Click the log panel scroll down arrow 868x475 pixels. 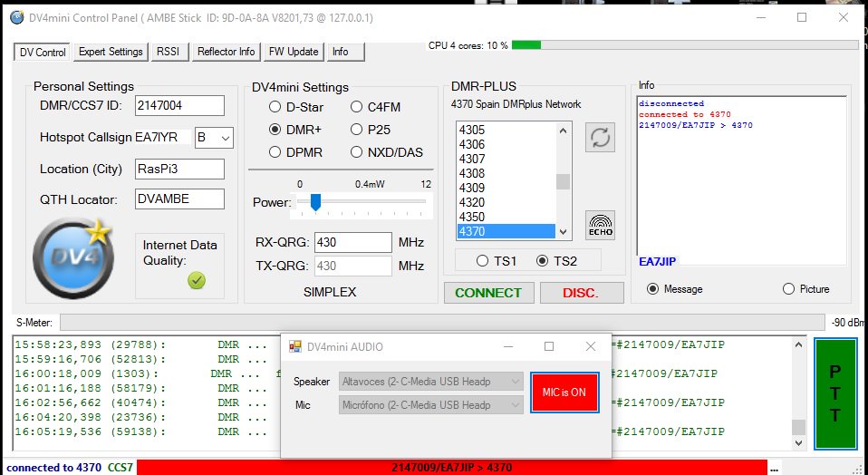coord(798,443)
